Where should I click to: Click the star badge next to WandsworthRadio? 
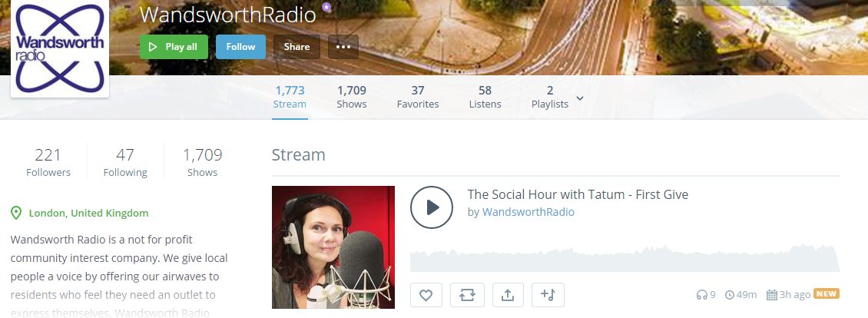(326, 8)
